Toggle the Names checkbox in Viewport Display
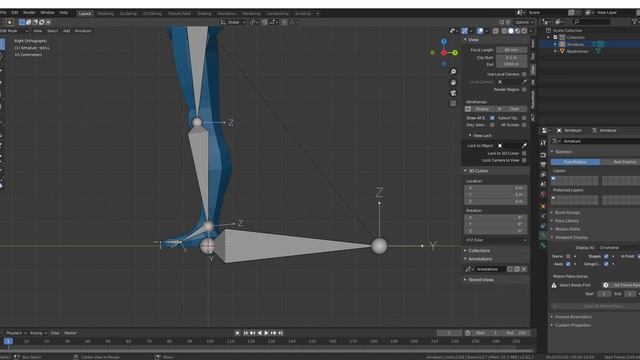The height and width of the screenshot is (360, 640). point(568,256)
